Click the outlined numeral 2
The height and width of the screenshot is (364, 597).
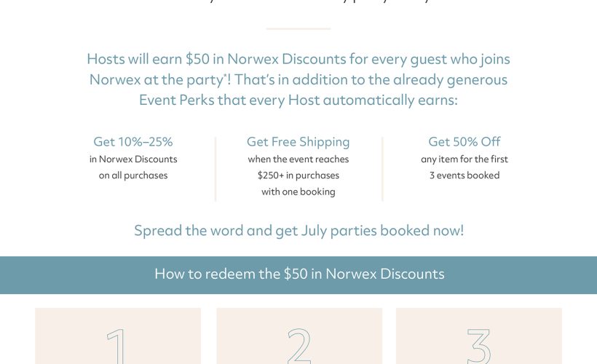(299, 346)
